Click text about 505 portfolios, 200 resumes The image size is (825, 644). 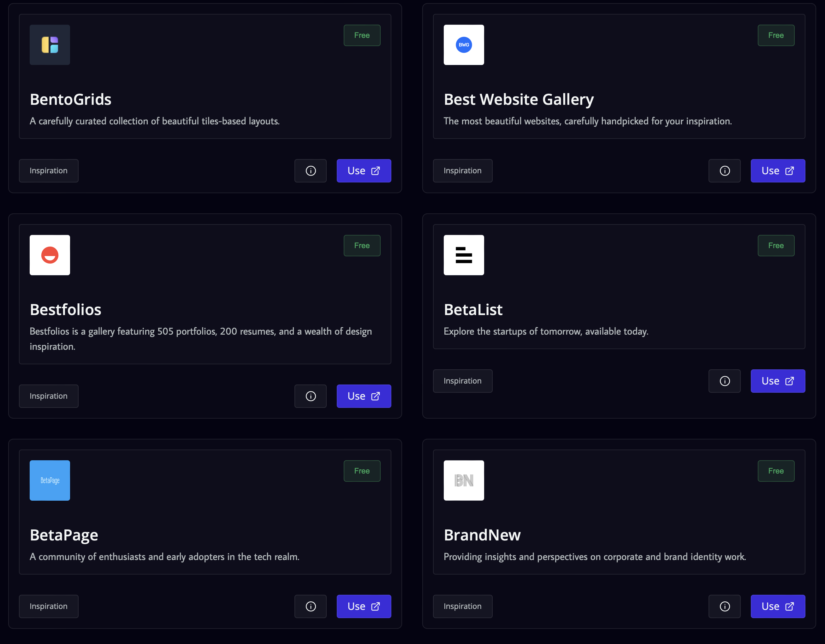pos(201,339)
